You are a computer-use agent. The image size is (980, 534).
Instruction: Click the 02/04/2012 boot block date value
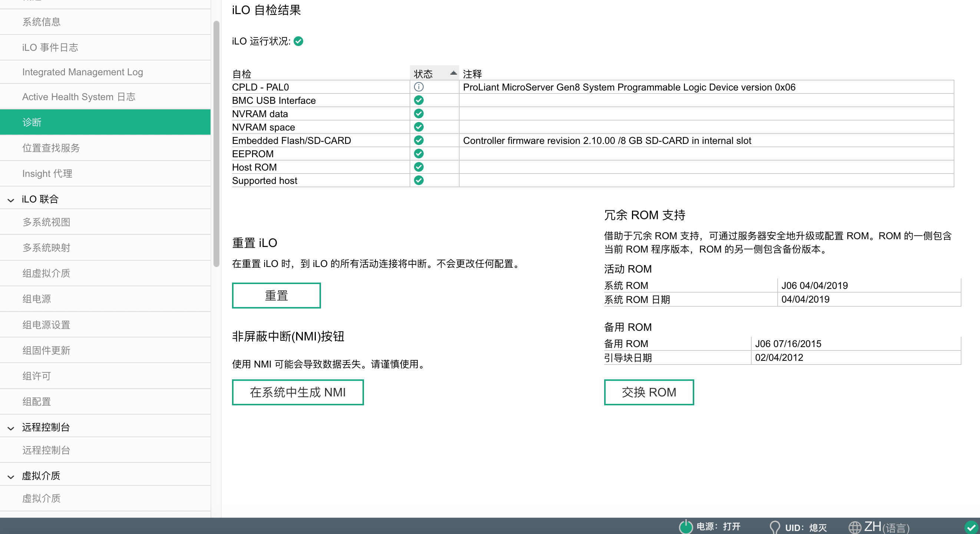(x=779, y=357)
